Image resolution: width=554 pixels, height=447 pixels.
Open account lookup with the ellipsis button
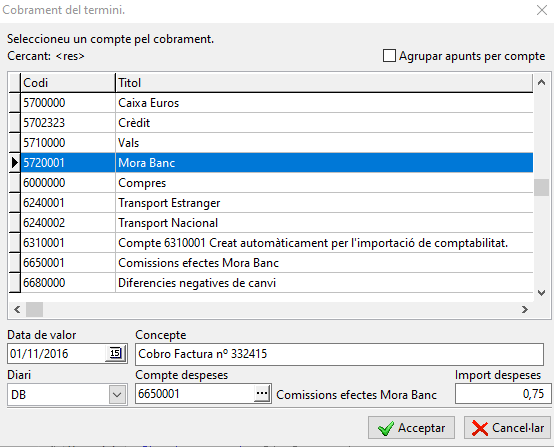(262, 393)
